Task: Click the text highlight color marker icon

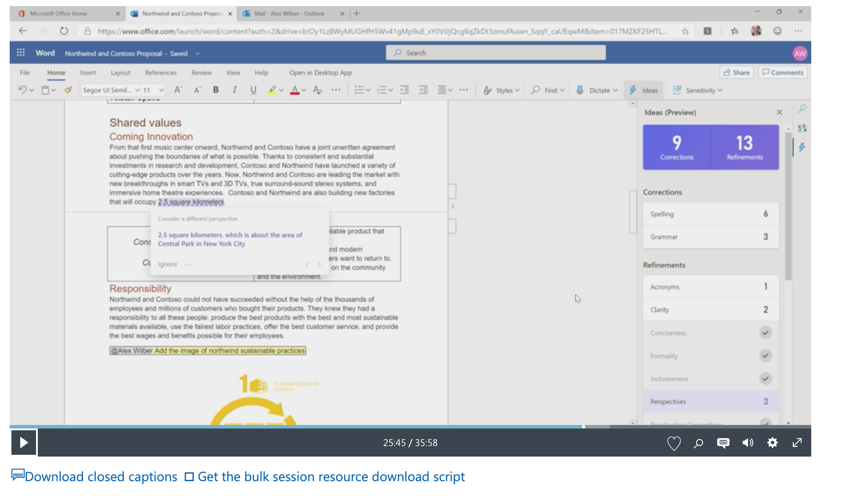Action: coord(272,90)
